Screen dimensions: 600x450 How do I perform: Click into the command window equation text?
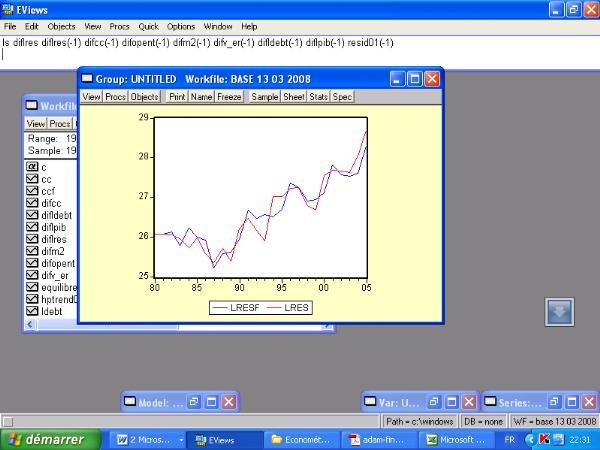tap(200, 43)
